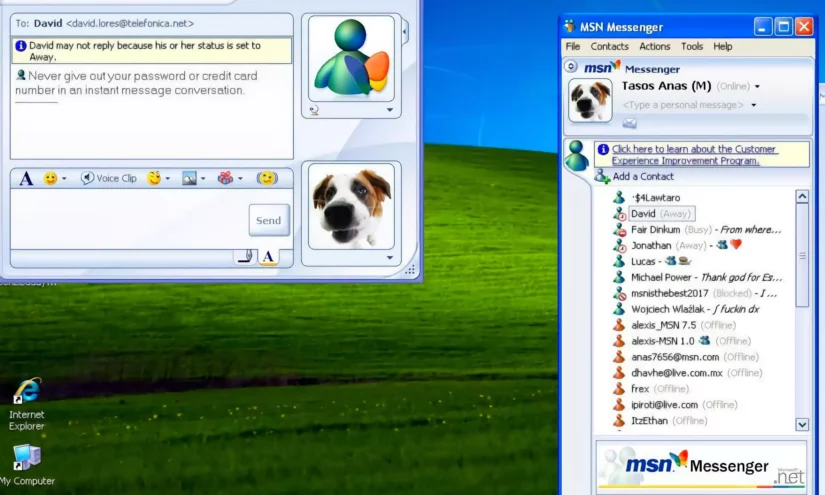Open the Actions menu
The width and height of the screenshot is (825, 495).
655,46
